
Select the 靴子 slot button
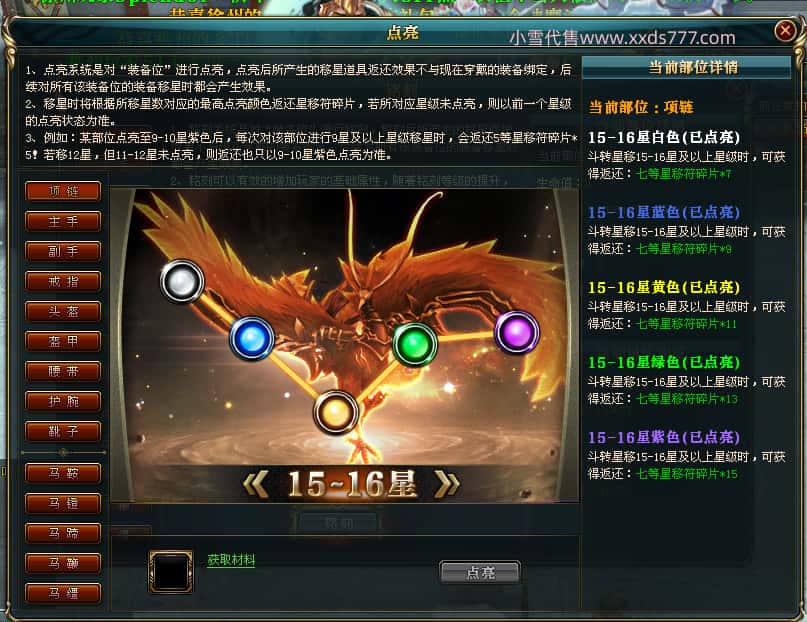click(x=63, y=431)
